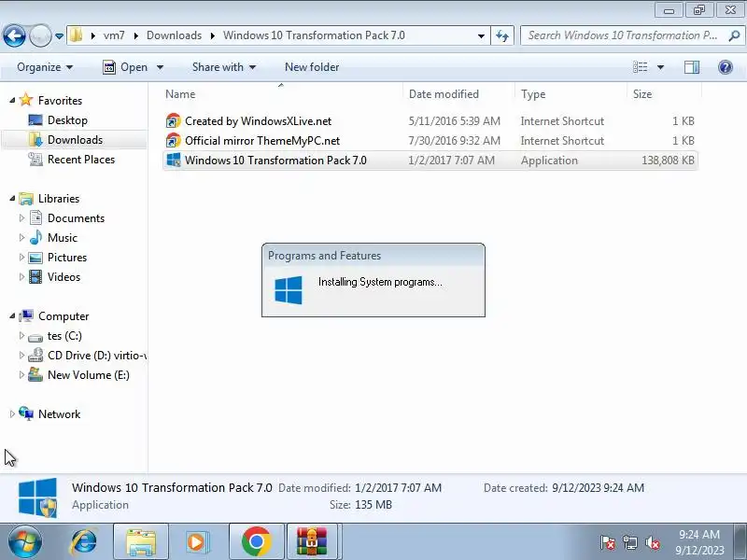Image resolution: width=747 pixels, height=560 pixels.
Task: Click Windows 10 Transformation Pack 7.0 breadcrumb
Action: (x=314, y=35)
